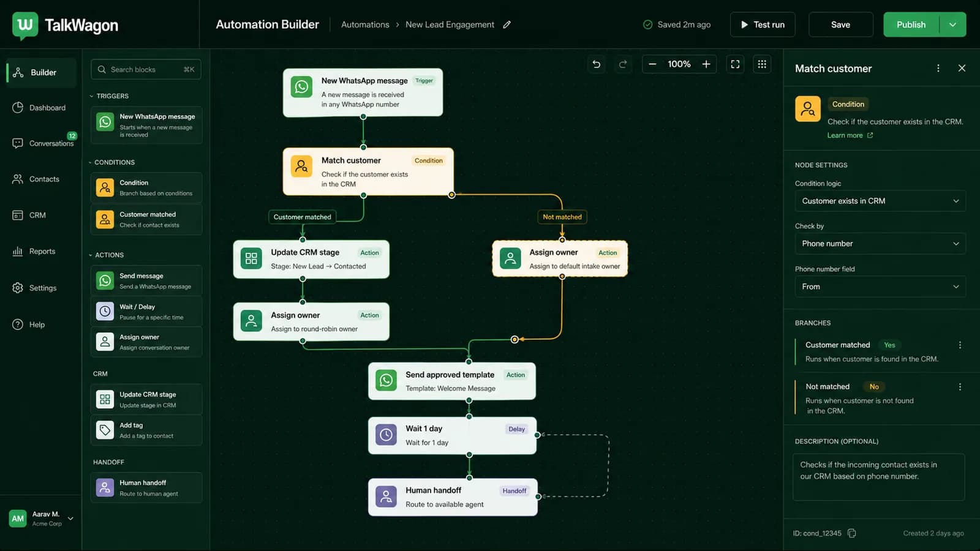Click the Search blocks field
This screenshot has width=980, height=551.
(x=146, y=69)
